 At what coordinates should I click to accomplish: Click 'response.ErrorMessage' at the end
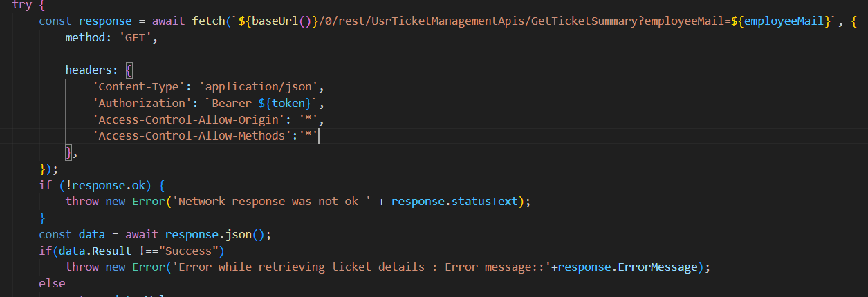(629, 267)
